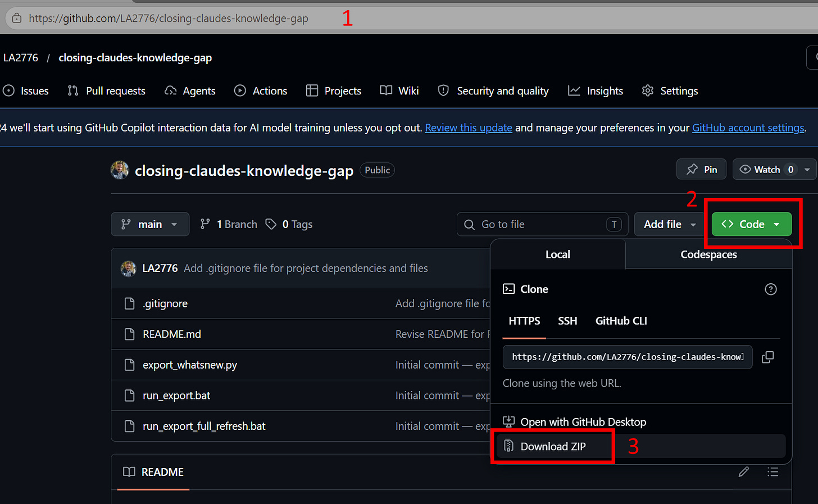The height and width of the screenshot is (504, 818).
Task: Click LA2776 author name in commit row
Action: point(160,269)
